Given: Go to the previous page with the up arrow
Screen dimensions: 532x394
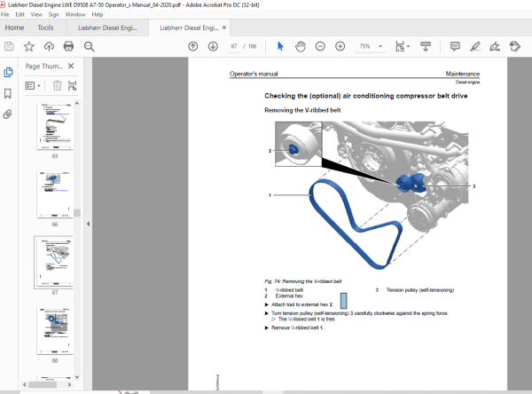Looking at the screenshot, I should 193,46.
